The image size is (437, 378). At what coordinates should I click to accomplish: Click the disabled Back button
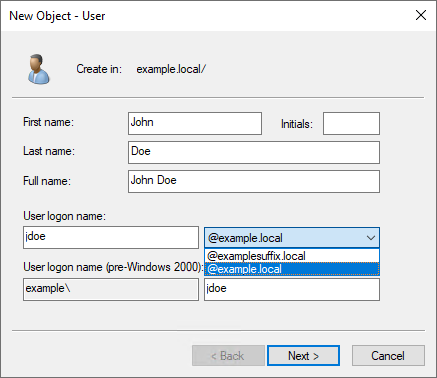coord(228,356)
